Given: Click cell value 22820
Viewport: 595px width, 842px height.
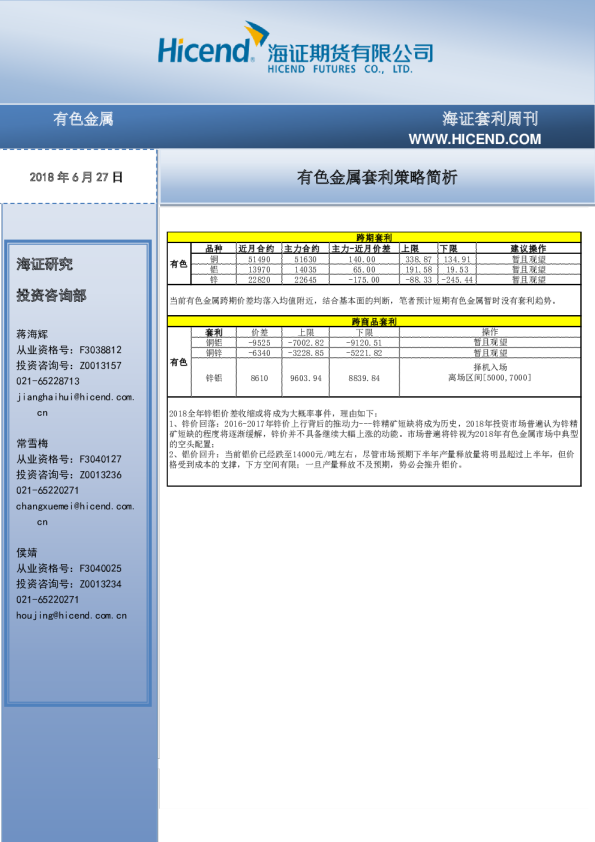Looking at the screenshot, I should click(259, 279).
